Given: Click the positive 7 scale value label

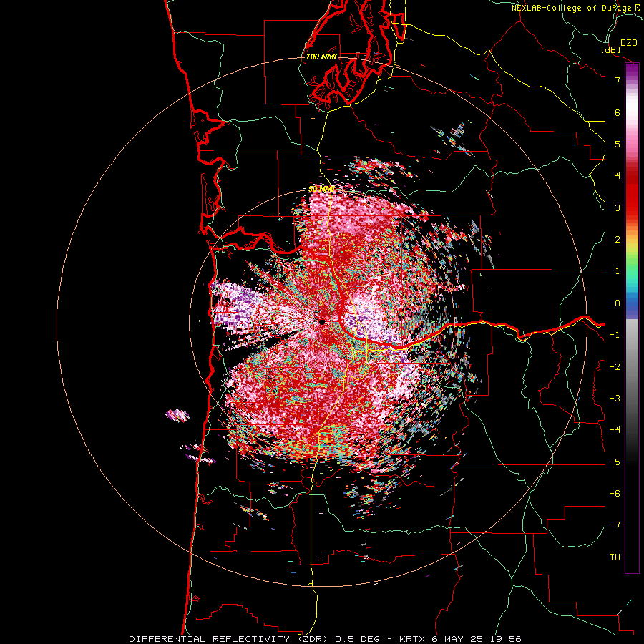Looking at the screenshot, I should 618,80.
